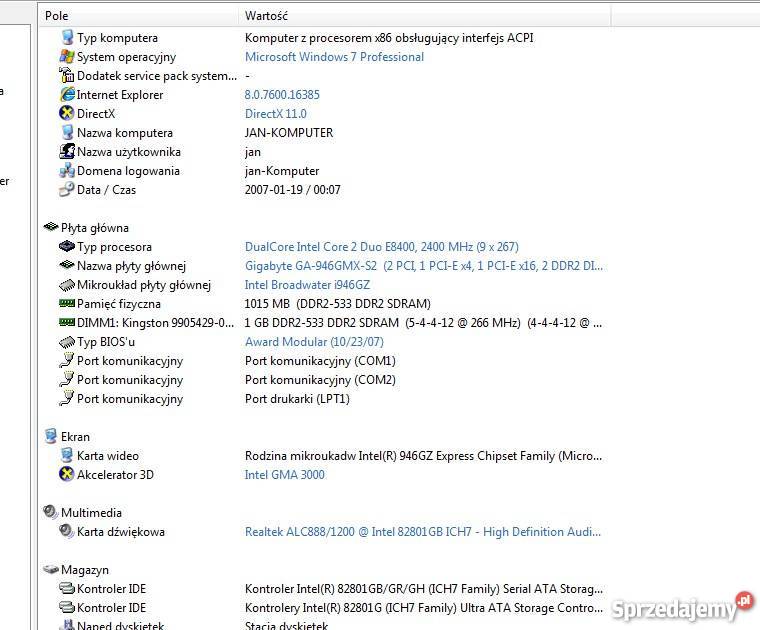Select the Port komunikacyjny (COM2) value
The width and height of the screenshot is (760, 630).
tap(320, 380)
